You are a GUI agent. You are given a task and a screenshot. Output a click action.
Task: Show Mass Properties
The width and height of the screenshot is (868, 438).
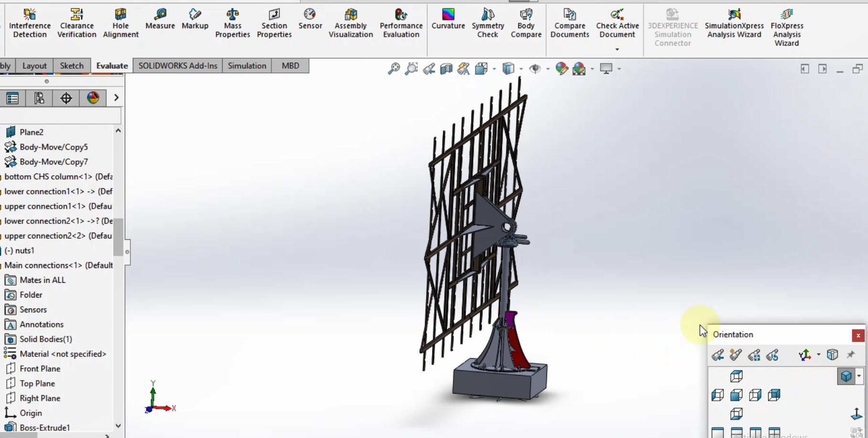click(233, 23)
